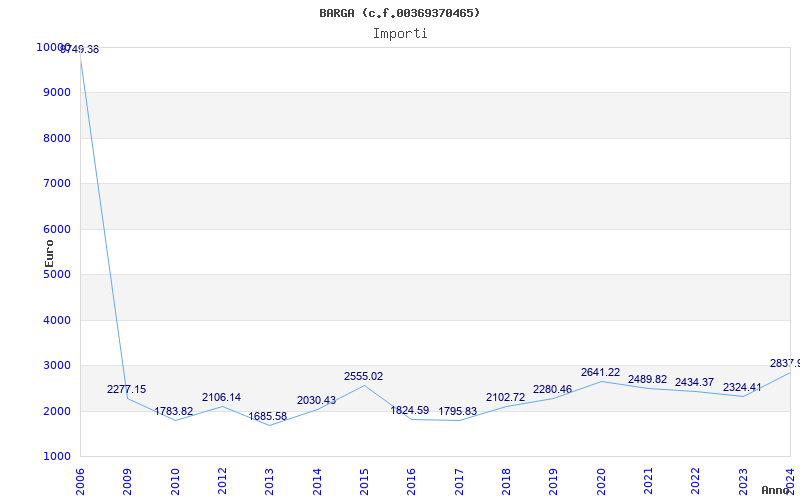
Task: Click the data label "2555.02"
Action: tap(363, 377)
